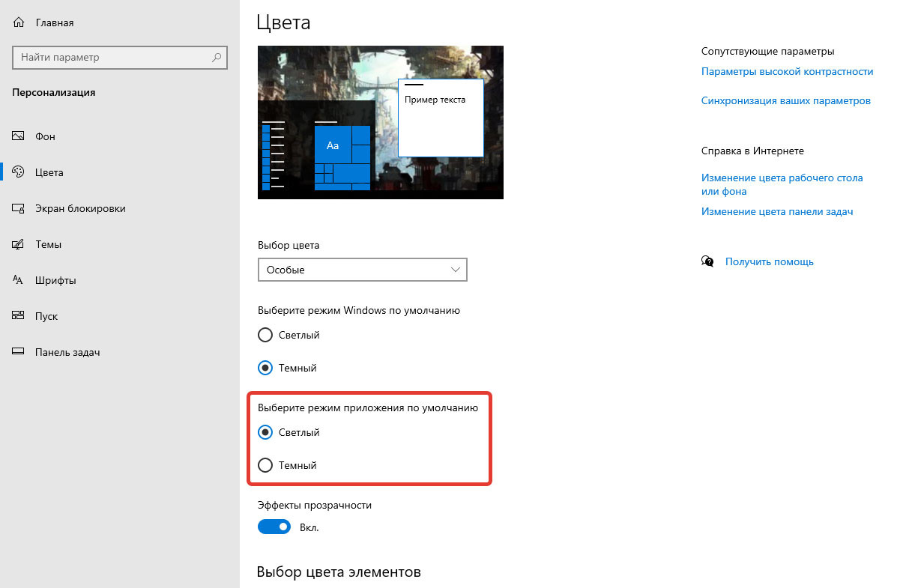Open Синхронизация ваших параметров link
Image resolution: width=897 pixels, height=588 pixels.
pos(786,100)
